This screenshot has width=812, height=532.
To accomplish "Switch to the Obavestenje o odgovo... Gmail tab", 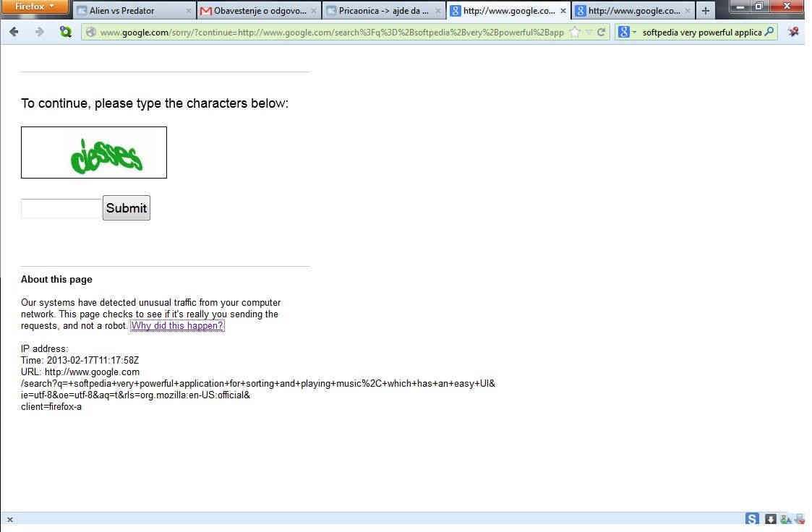I will click(x=258, y=10).
